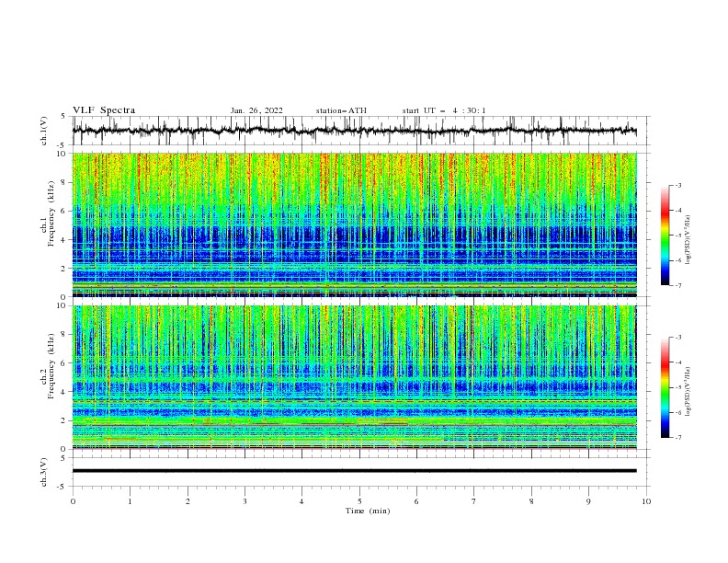Click the time axis tick label "2"
The width and height of the screenshot is (728, 563).
click(x=188, y=501)
